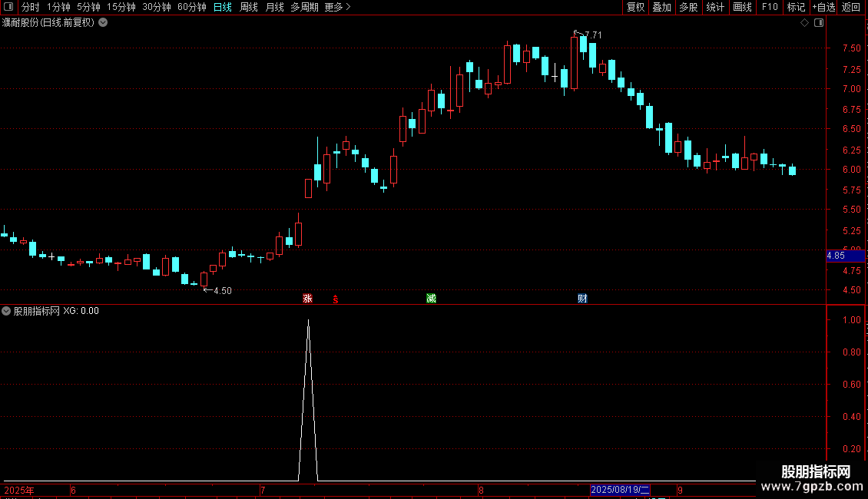This screenshot has height=499, width=868.
Task: Open 多周期 multi-period view
Action: tap(304, 7)
